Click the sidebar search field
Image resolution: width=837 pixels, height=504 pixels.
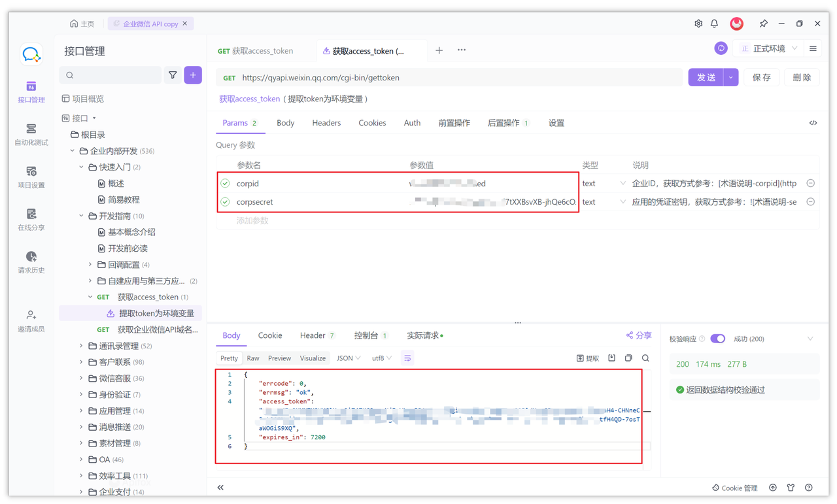click(x=111, y=75)
